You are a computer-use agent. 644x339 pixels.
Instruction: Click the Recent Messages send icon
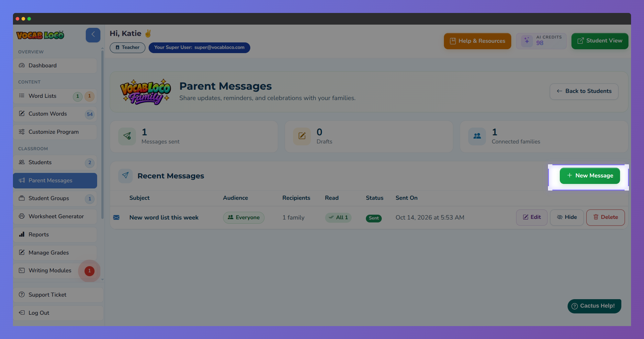click(125, 176)
